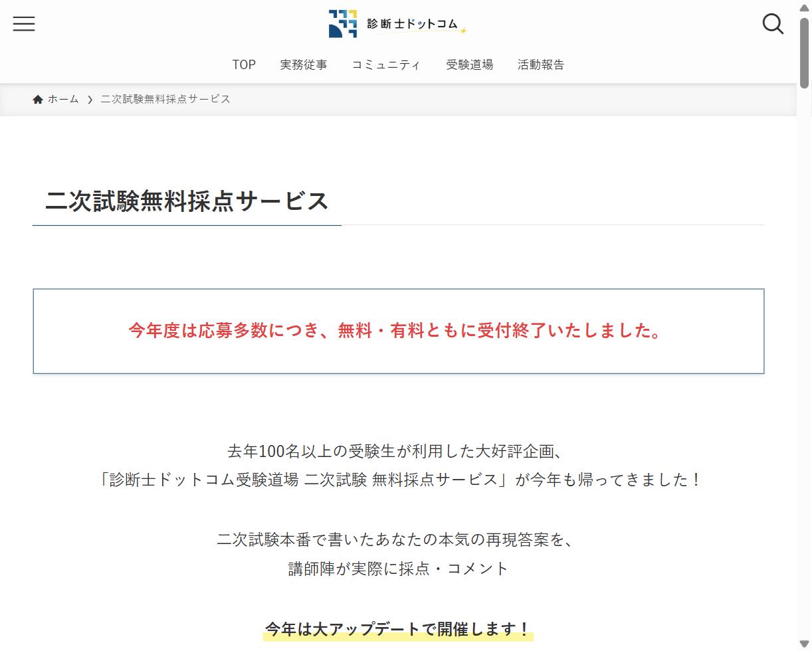Go to TOP nav item

(244, 64)
